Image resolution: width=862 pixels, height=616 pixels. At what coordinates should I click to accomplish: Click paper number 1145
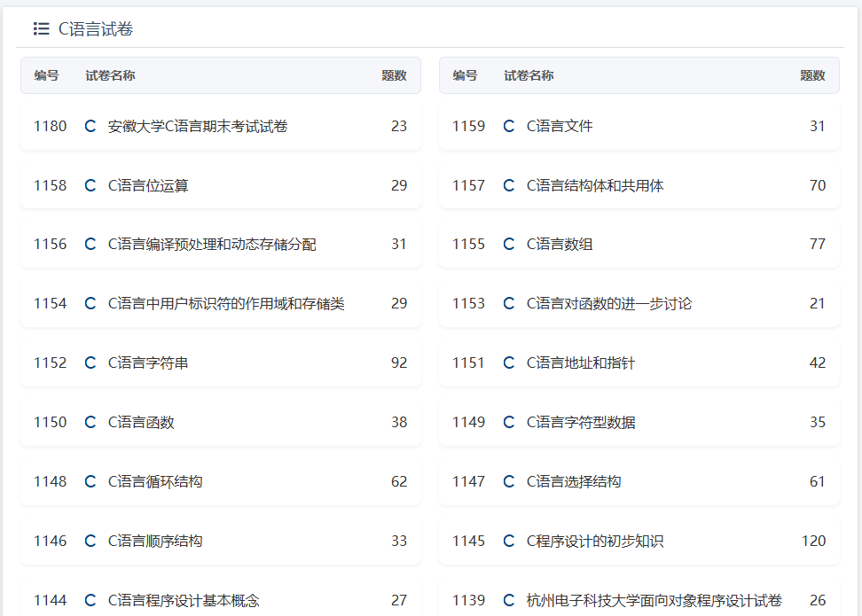(468, 541)
